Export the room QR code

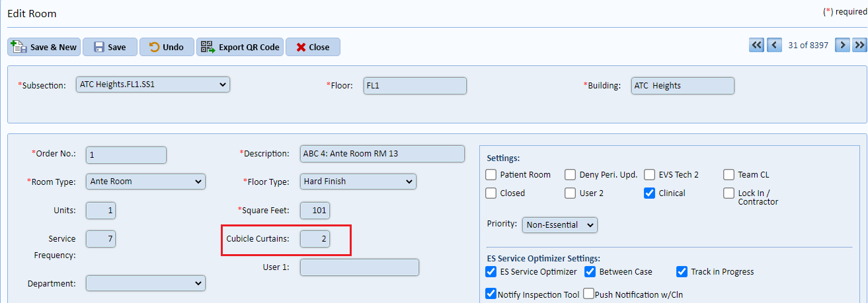coord(240,47)
